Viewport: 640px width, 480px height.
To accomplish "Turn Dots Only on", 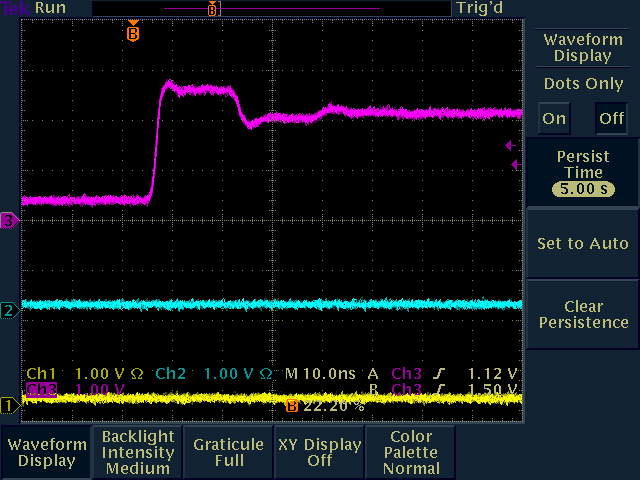I will (x=554, y=118).
